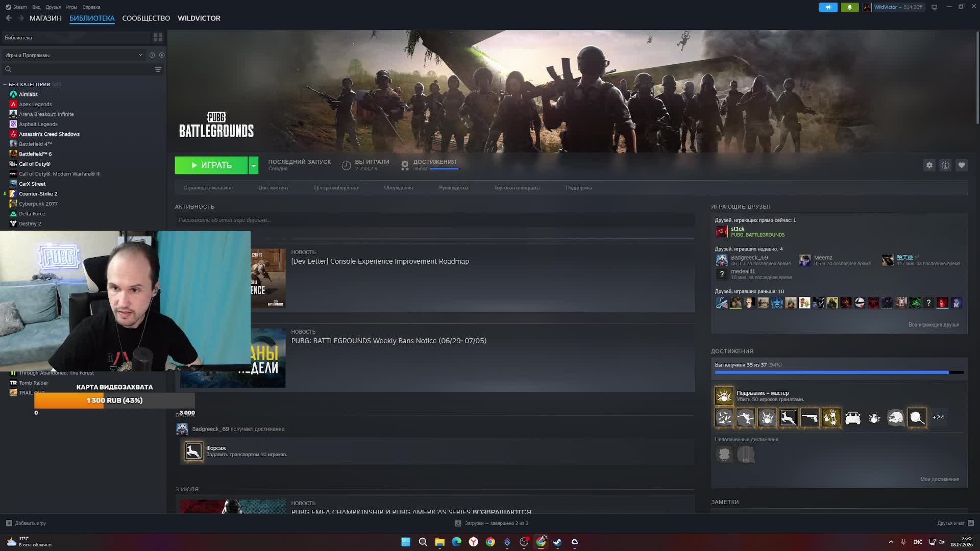Switch library to grid view icon
The width and height of the screenshot is (980, 551).
tap(158, 37)
